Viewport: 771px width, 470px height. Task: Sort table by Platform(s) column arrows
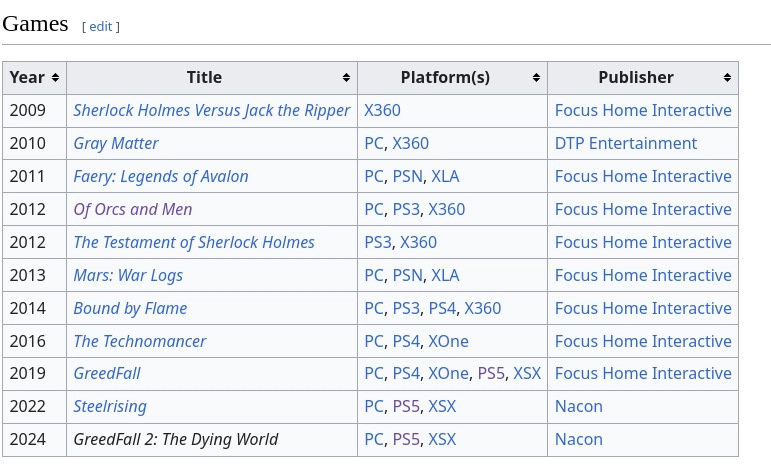(x=536, y=78)
